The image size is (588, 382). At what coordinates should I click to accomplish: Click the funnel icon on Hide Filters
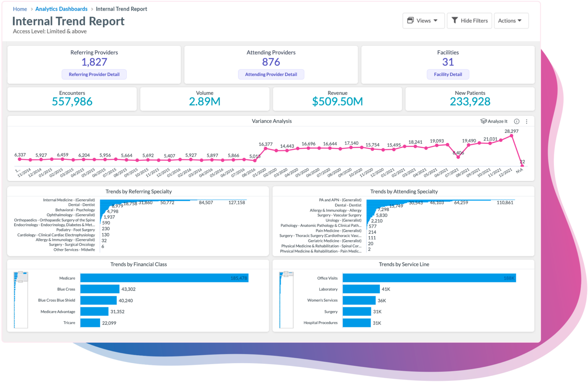pos(455,20)
